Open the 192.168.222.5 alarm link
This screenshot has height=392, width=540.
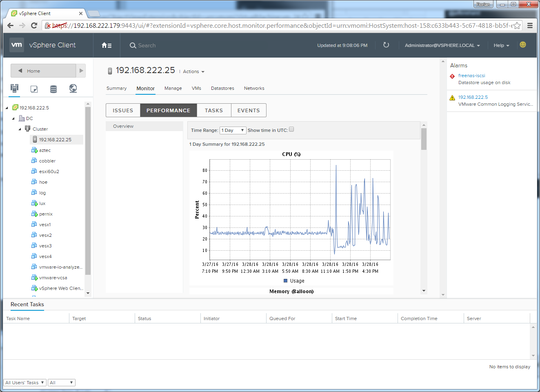click(473, 97)
